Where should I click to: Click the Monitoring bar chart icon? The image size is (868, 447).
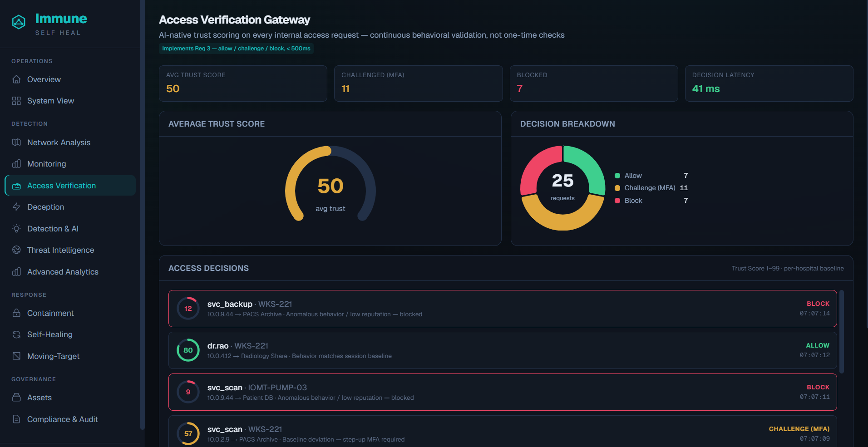pyautogui.click(x=16, y=164)
